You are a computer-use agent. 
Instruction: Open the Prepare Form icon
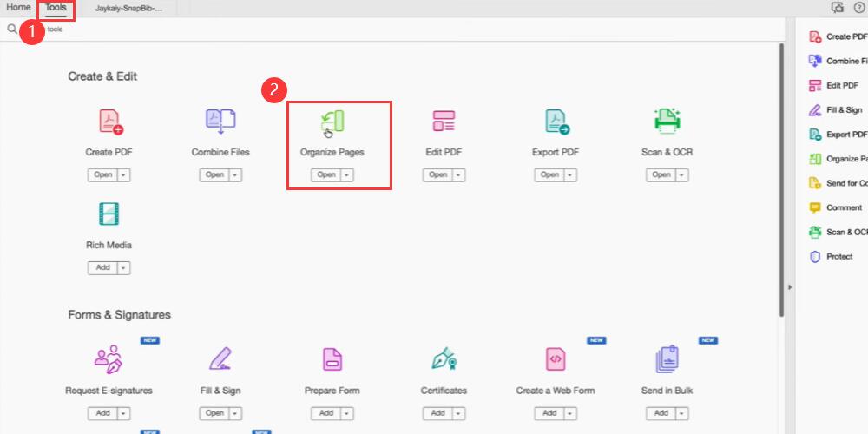[332, 359]
